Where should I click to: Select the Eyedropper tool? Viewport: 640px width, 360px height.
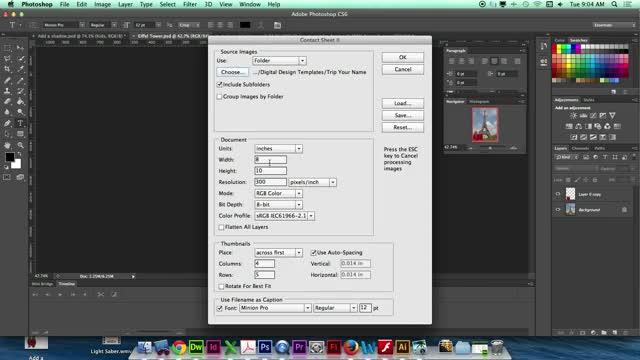[20, 69]
